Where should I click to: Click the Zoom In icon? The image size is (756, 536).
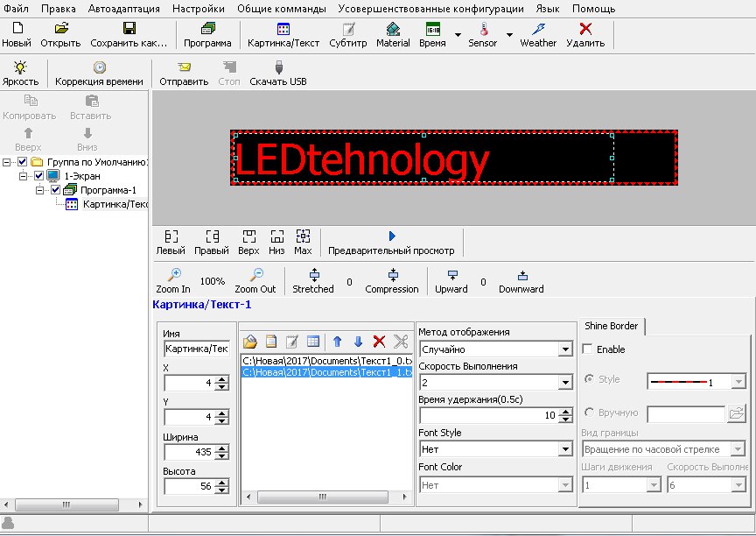point(173,275)
